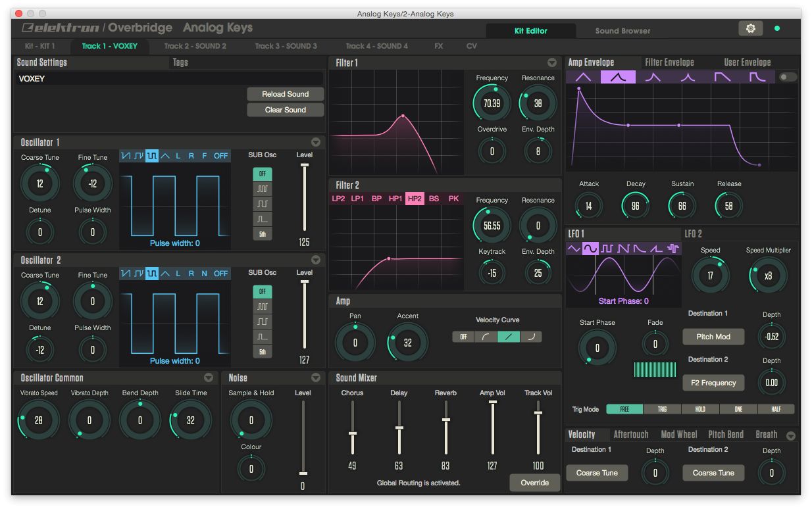Screen dimensions: 812x509
Task: Select transistor pulse waveform for Oscillator 1
Action: pos(139,156)
